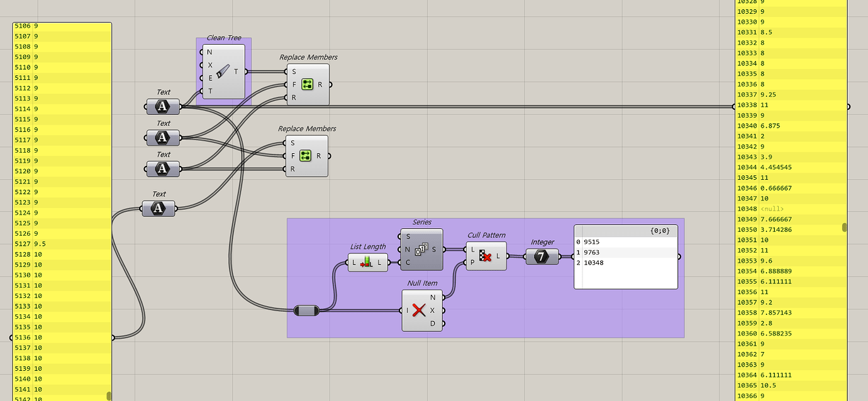Click the Null Item red X icon
This screenshot has width=868, height=401.
tap(420, 310)
